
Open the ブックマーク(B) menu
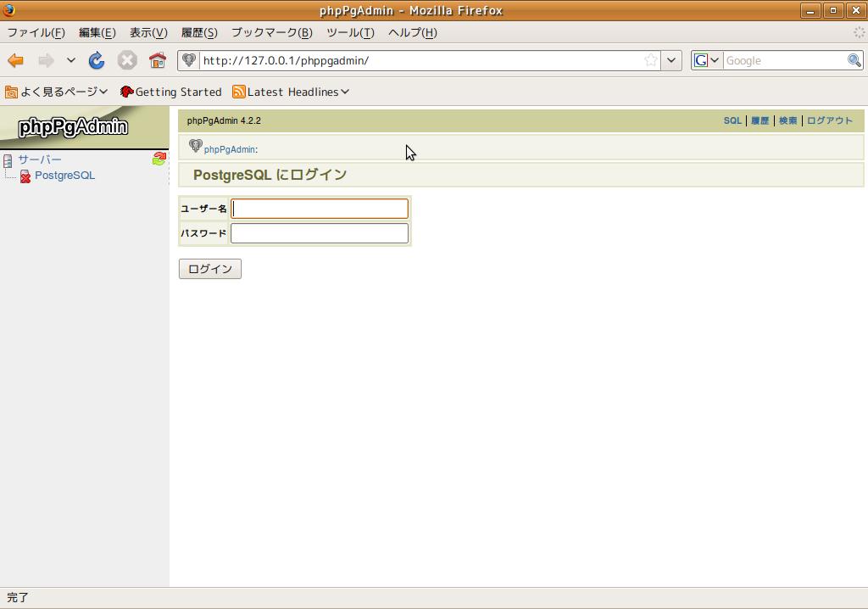(272, 33)
